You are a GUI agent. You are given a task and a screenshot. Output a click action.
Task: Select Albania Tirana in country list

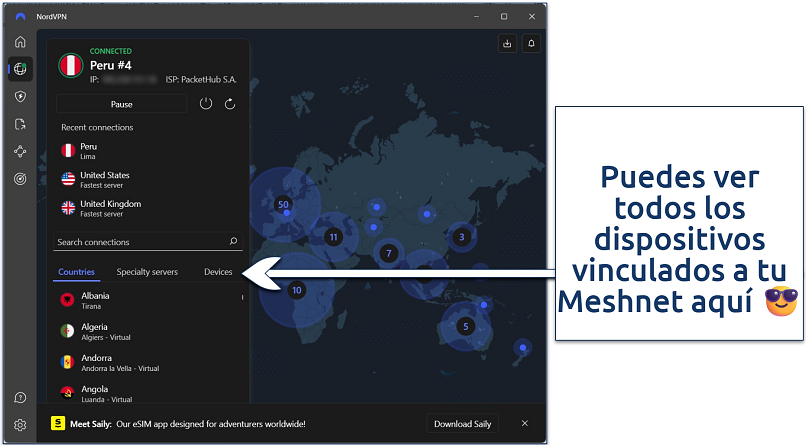coord(148,301)
